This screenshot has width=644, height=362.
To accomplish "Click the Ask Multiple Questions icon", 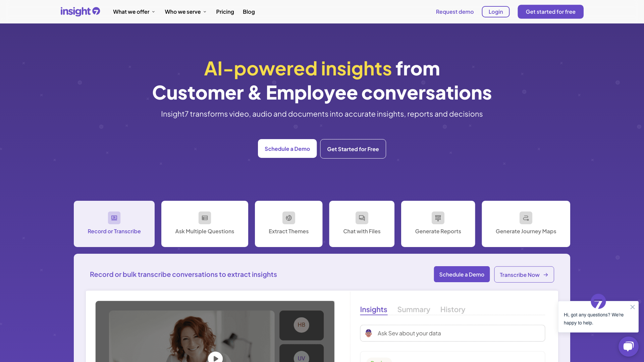I will 204,218.
